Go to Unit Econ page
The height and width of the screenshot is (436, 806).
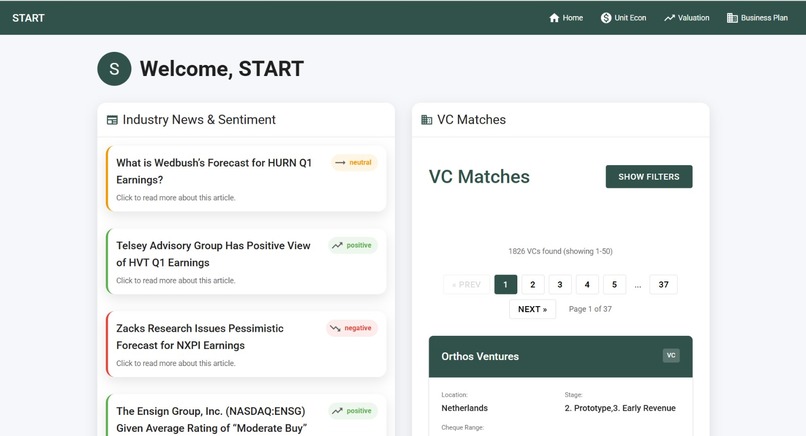point(624,18)
